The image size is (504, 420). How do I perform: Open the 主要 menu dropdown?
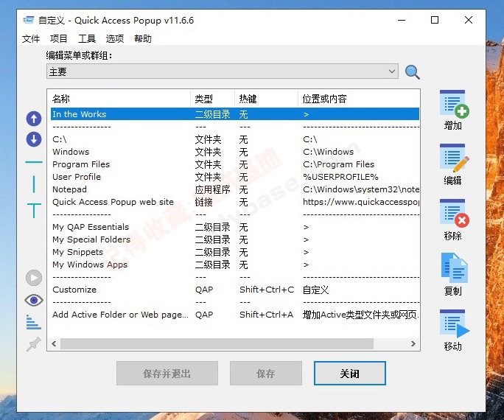(x=223, y=71)
